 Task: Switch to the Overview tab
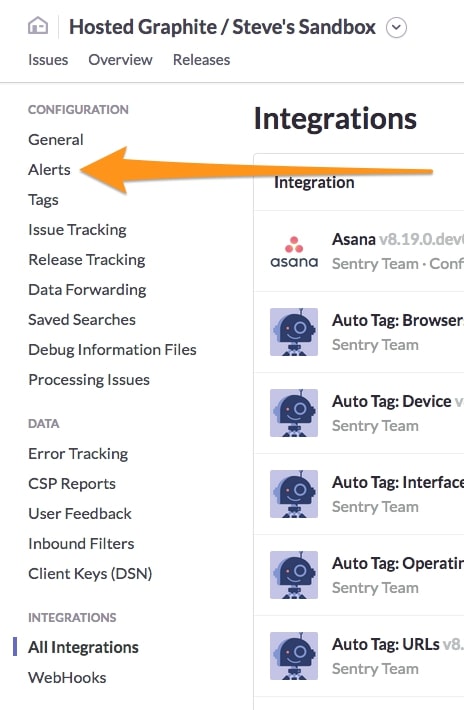point(120,60)
